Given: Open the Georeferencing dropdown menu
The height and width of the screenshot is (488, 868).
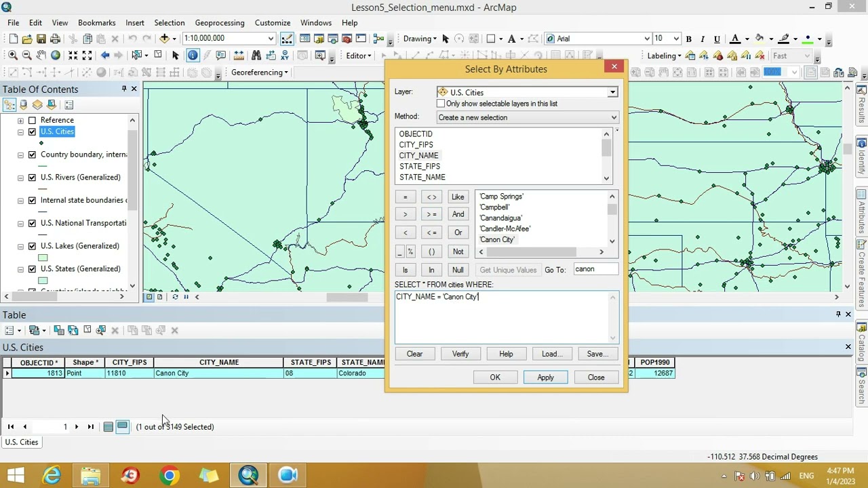Looking at the screenshot, I should point(259,73).
